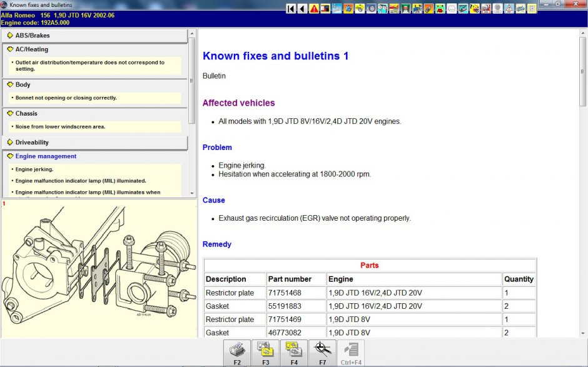
Task: Select the Engine management heading
Action: (46, 156)
